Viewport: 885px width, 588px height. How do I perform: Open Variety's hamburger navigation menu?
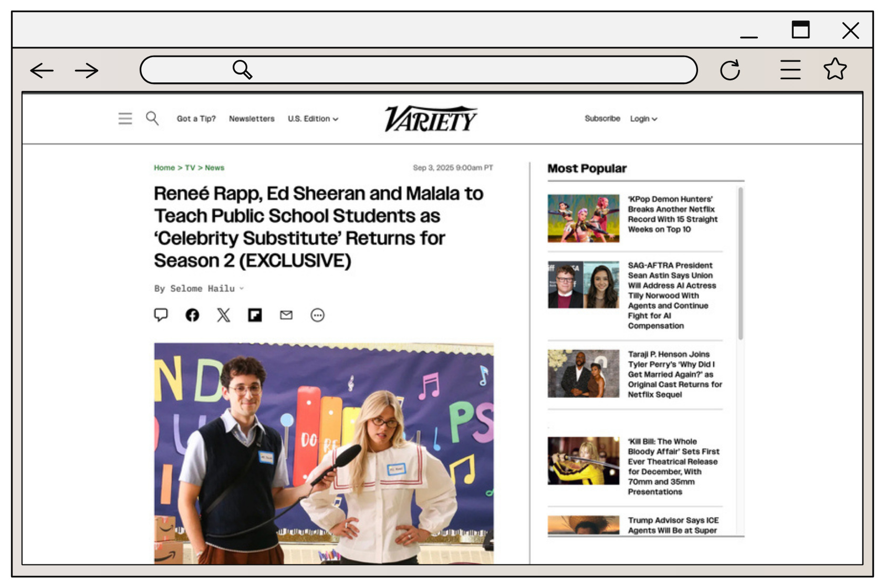pos(125,119)
